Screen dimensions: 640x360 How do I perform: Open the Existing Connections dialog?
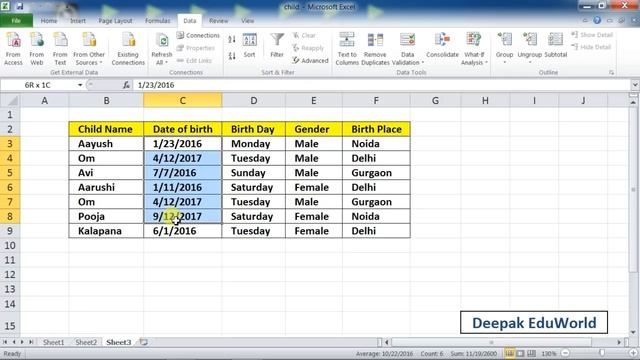coord(128,49)
